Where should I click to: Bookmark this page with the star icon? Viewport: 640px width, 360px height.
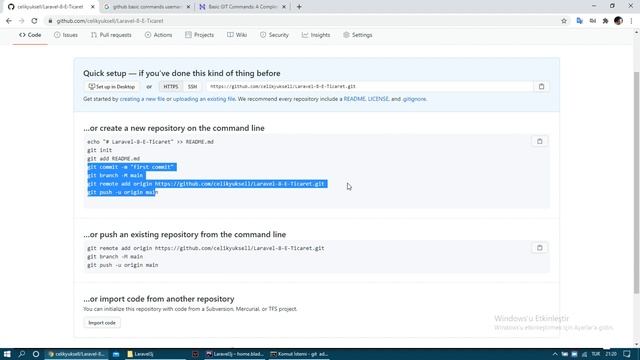(x=564, y=21)
